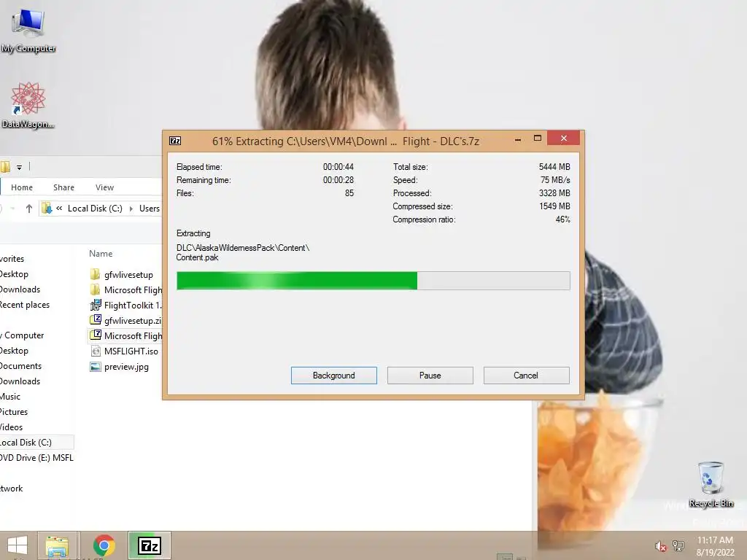The height and width of the screenshot is (560, 747).
Task: Switch to 7-Zip taskbar button
Action: coord(149,545)
